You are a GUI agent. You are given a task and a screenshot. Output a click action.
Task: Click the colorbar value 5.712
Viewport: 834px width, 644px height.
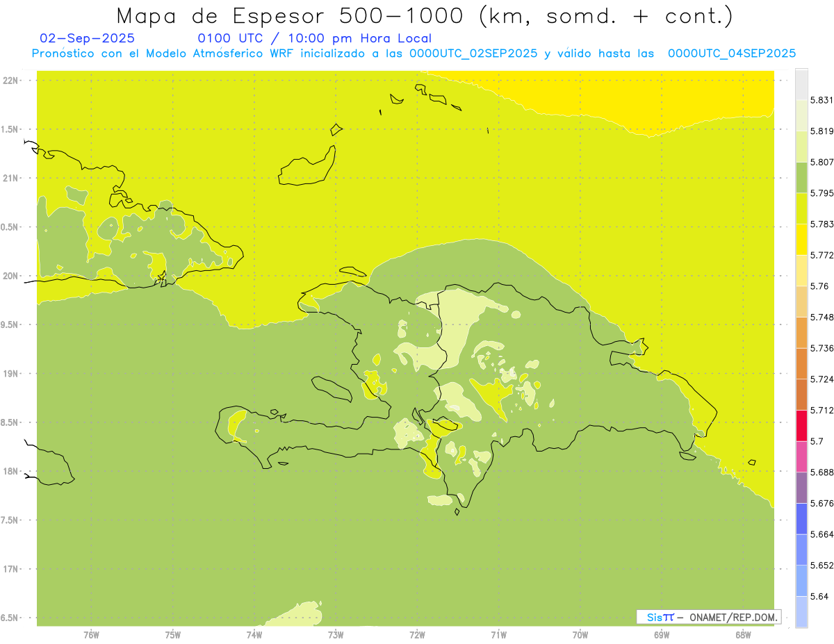[x=821, y=410]
